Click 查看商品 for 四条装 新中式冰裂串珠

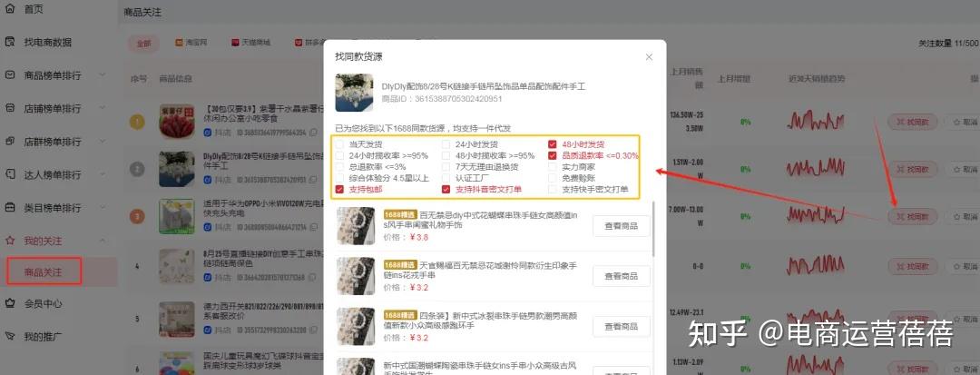tap(622, 326)
